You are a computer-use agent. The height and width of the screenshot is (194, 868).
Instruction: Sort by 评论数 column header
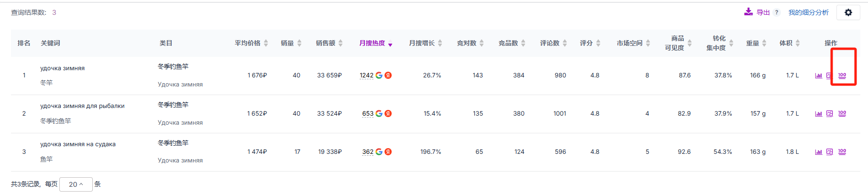tap(553, 43)
